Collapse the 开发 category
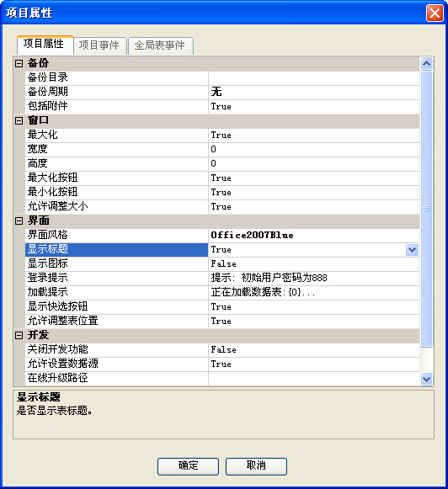448x489 pixels. 19,335
